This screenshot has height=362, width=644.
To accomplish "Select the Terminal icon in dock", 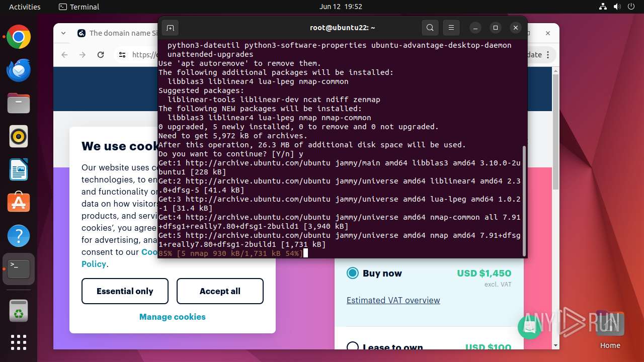I will click(x=19, y=269).
